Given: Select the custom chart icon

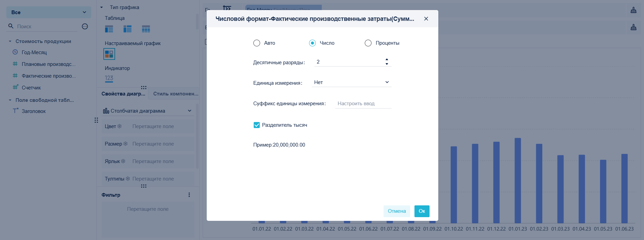Looking at the screenshot, I should (109, 54).
